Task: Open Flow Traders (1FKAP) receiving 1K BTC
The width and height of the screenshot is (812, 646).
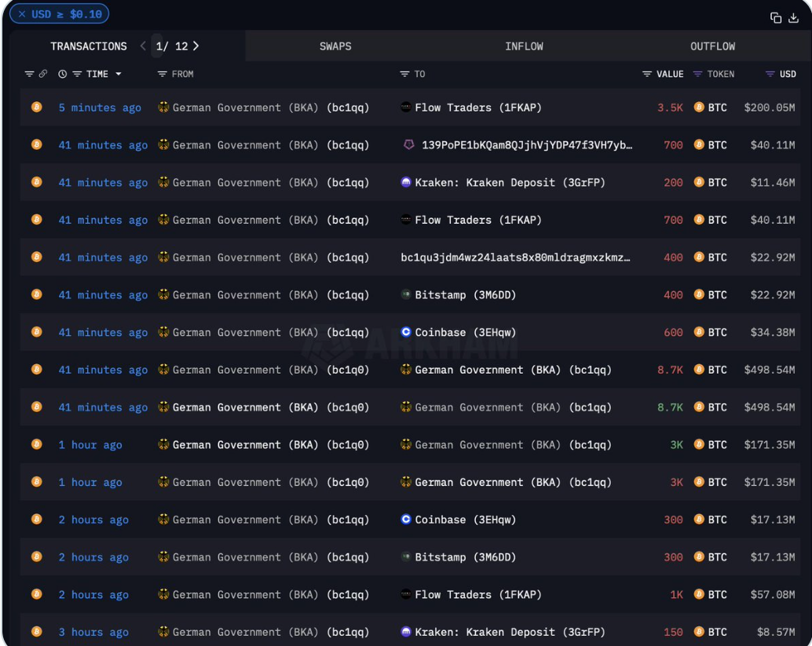Action: (478, 595)
